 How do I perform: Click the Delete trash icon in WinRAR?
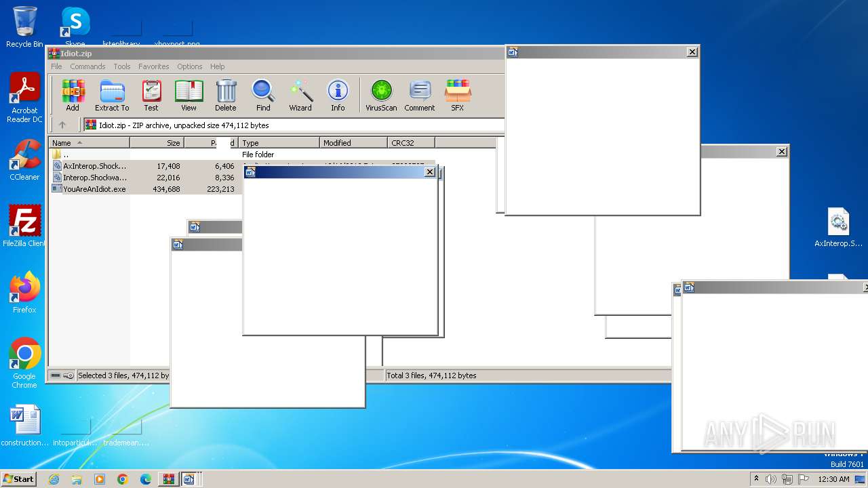[226, 95]
